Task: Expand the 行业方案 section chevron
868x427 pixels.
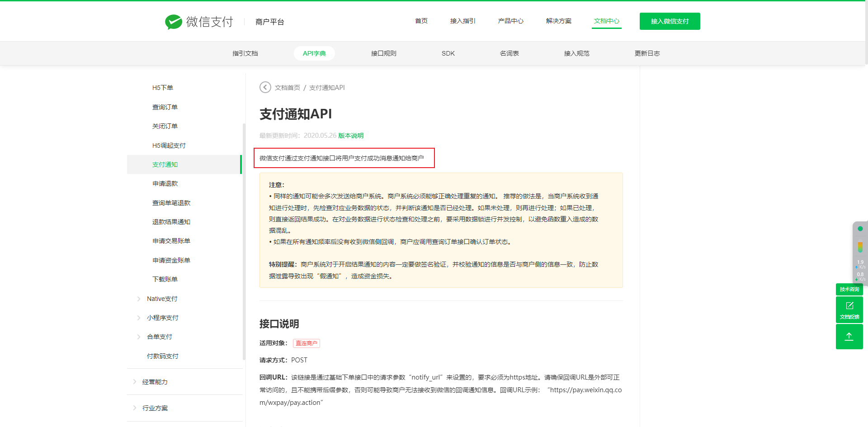Action: [x=134, y=408]
